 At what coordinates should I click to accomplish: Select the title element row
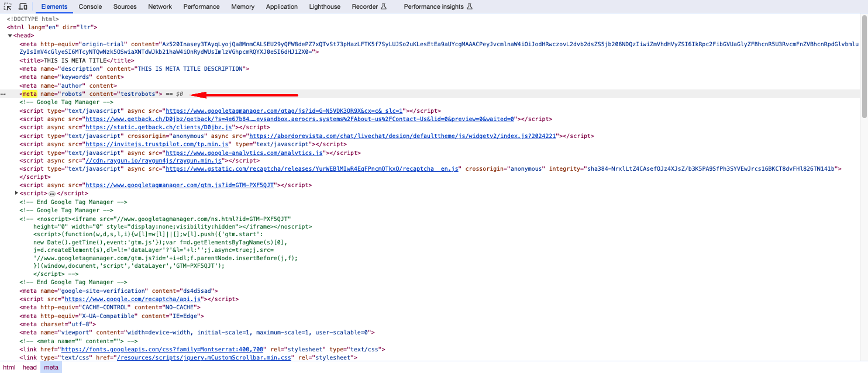(77, 60)
